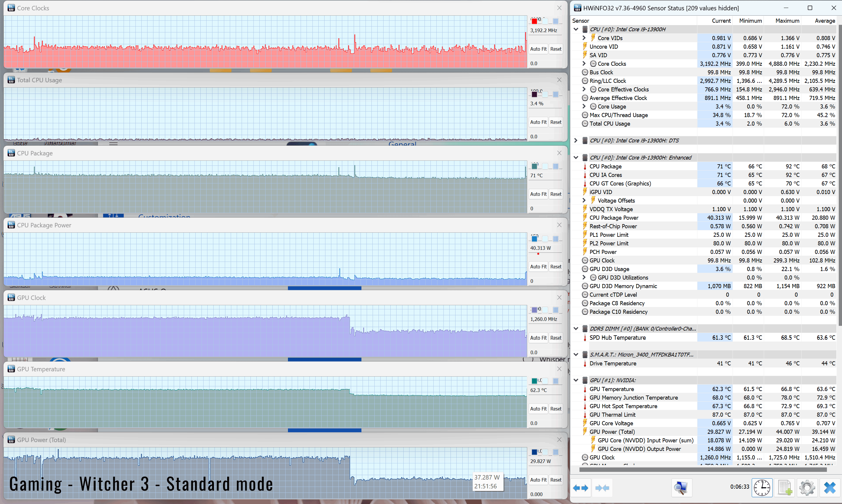Reset elapsed time with the clock icon

coord(762,488)
